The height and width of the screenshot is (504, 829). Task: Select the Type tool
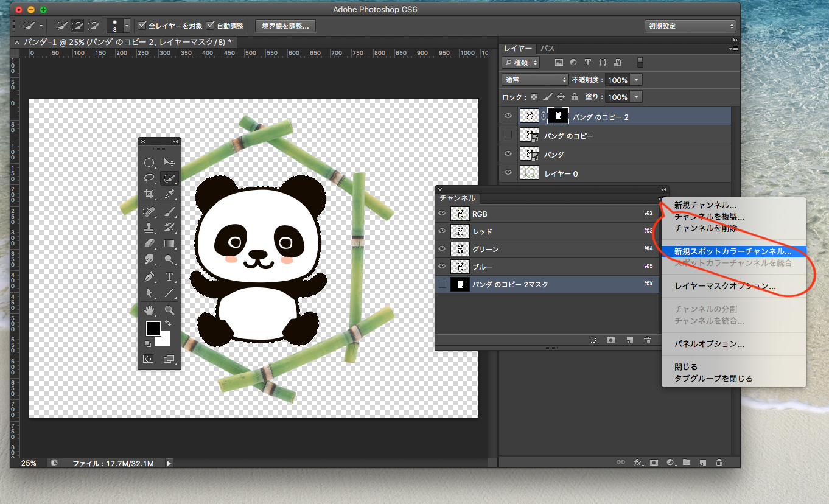pos(169,277)
